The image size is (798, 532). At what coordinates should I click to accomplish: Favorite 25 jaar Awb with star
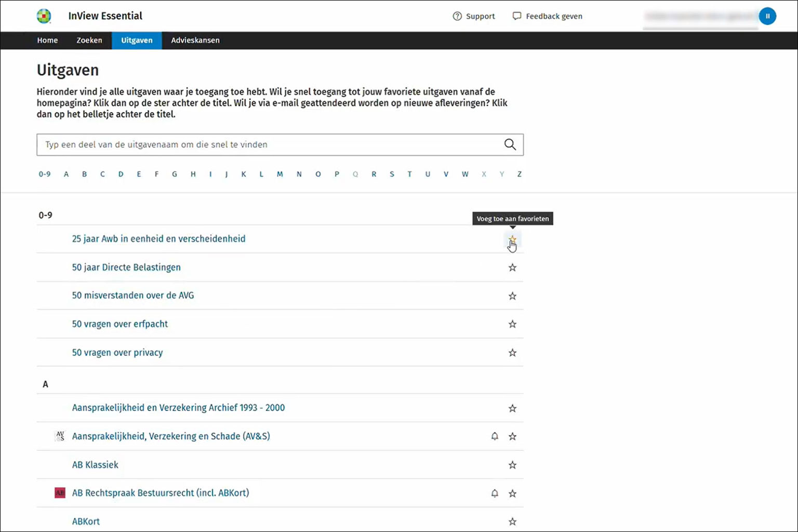click(512, 240)
